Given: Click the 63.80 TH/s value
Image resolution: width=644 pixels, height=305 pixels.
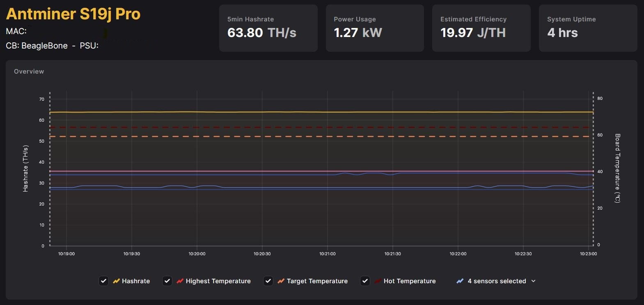Looking at the screenshot, I should coord(262,32).
